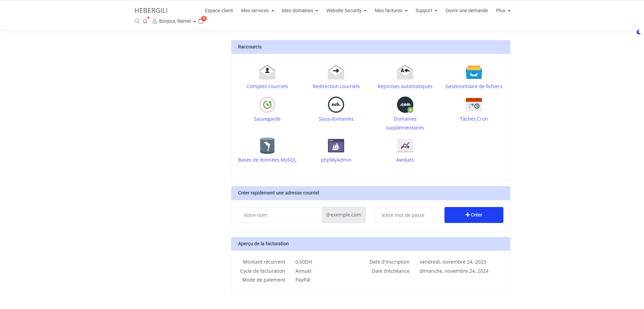Click the Créer button

pyautogui.click(x=474, y=215)
